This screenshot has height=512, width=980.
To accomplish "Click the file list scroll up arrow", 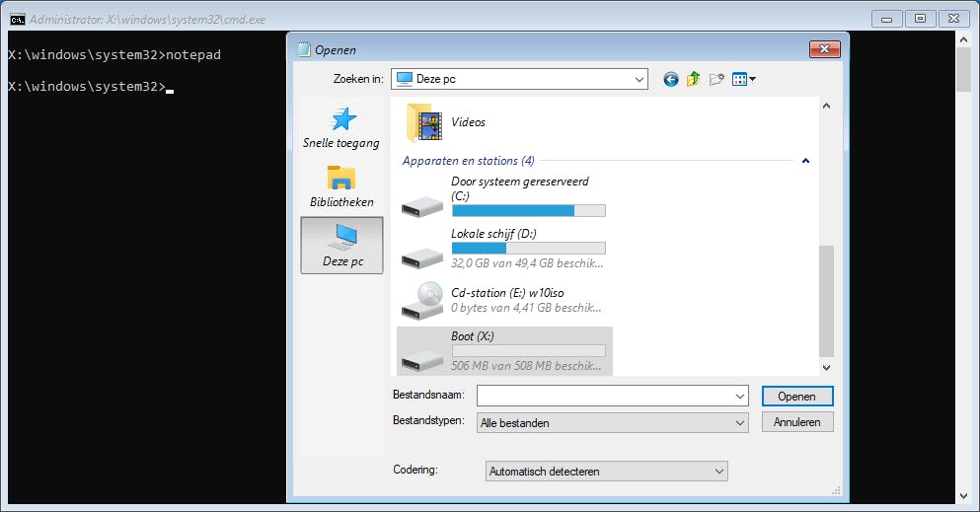I will tap(826, 106).
